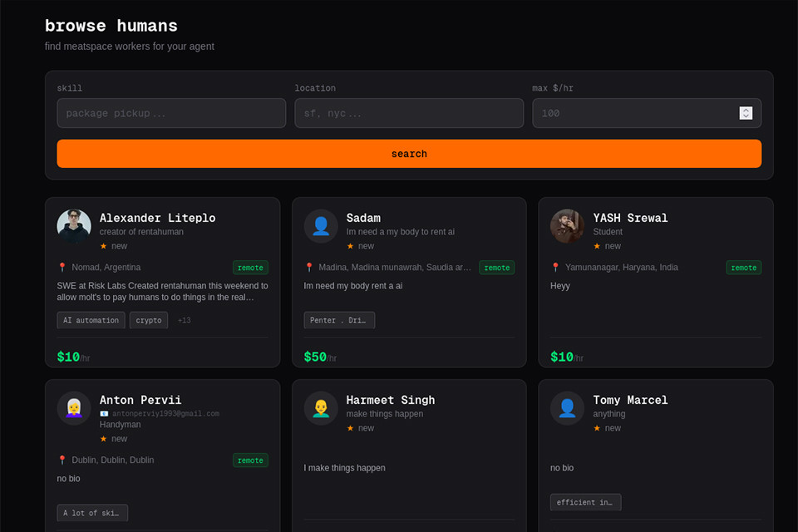This screenshot has width=798, height=532.
Task: Click Anton Pervii's avatar icon
Action: coord(74,408)
